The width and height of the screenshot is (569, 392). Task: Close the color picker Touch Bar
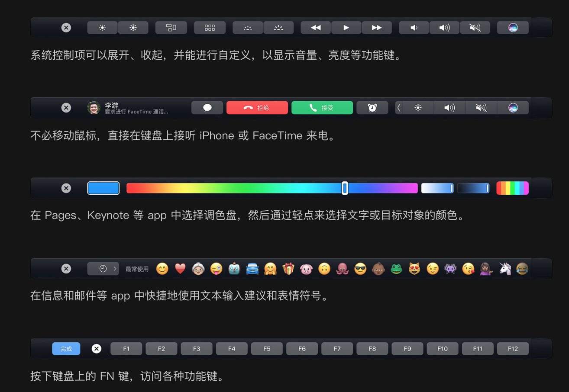66,188
